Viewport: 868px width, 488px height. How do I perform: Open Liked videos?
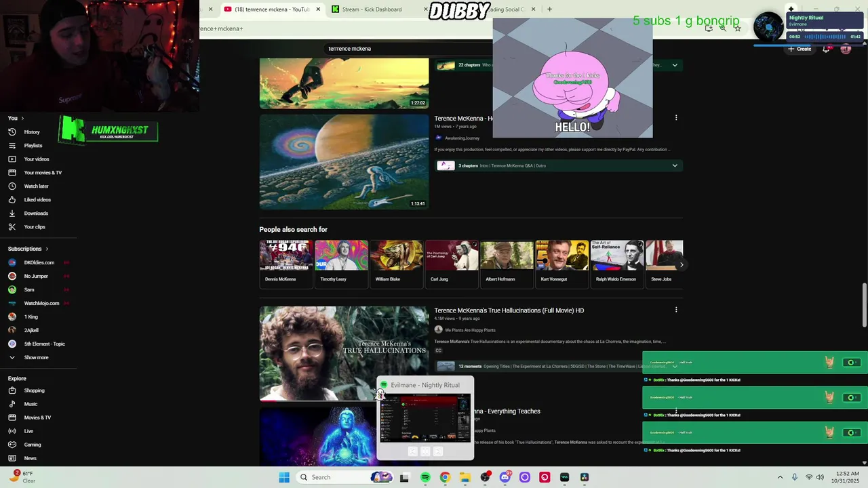tap(37, 200)
